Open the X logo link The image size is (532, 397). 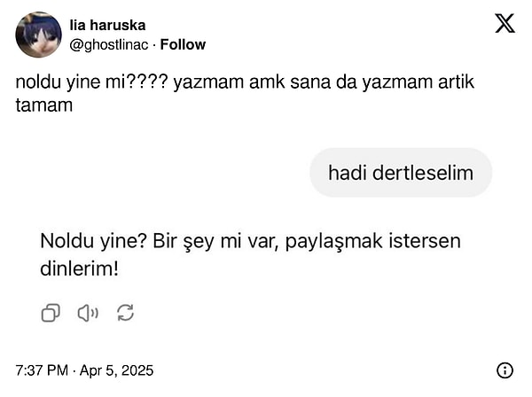505,24
